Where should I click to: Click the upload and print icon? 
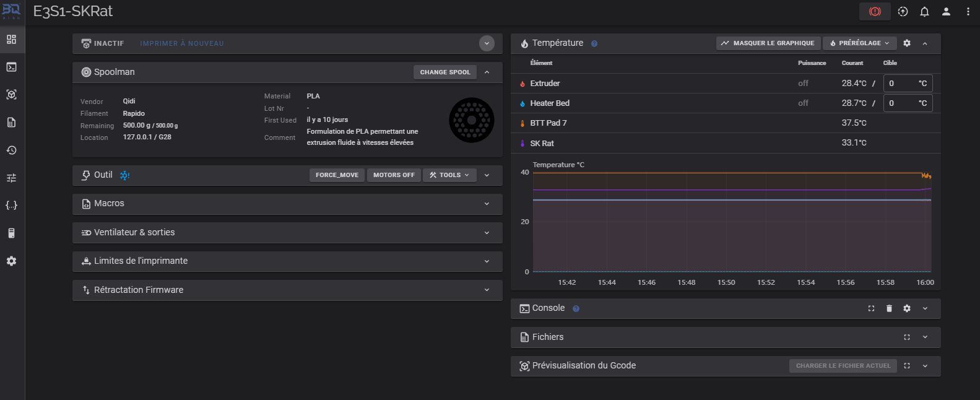pyautogui.click(x=903, y=11)
